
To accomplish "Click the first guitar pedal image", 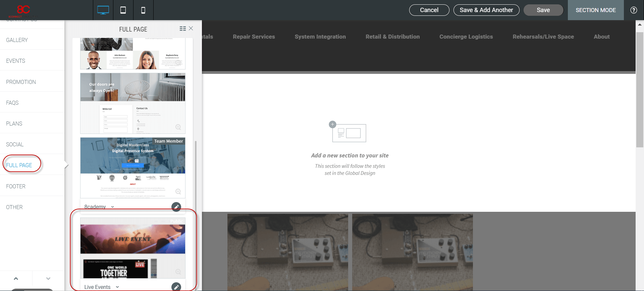I will 288,252.
